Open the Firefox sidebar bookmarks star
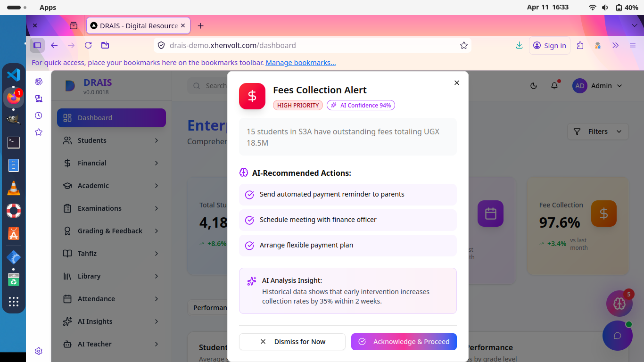Screen dimensions: 644x362 pos(39,132)
